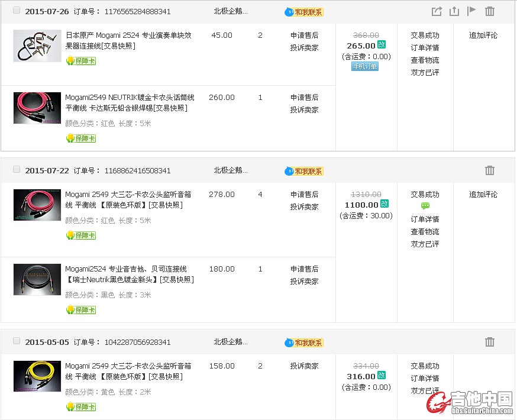The width and height of the screenshot is (517, 420).
Task: Click the green 改 badge next to 265.00
Action: click(382, 45)
